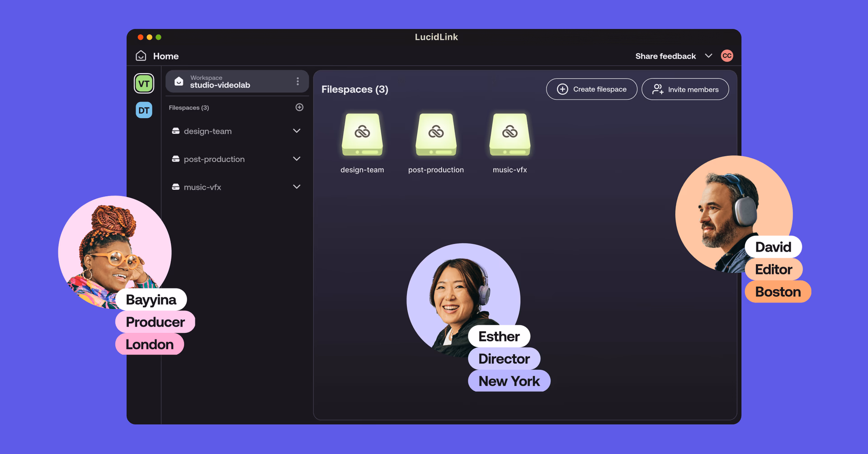Open the three-dot menu for studio-videolab
This screenshot has width=868, height=454.
pyautogui.click(x=297, y=81)
